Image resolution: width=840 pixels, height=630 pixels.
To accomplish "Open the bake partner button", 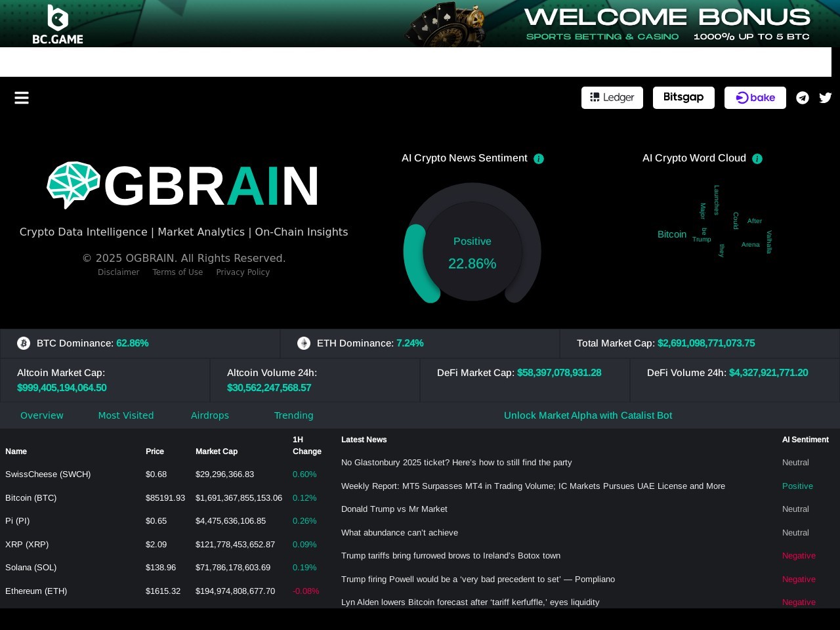I will 755,98.
